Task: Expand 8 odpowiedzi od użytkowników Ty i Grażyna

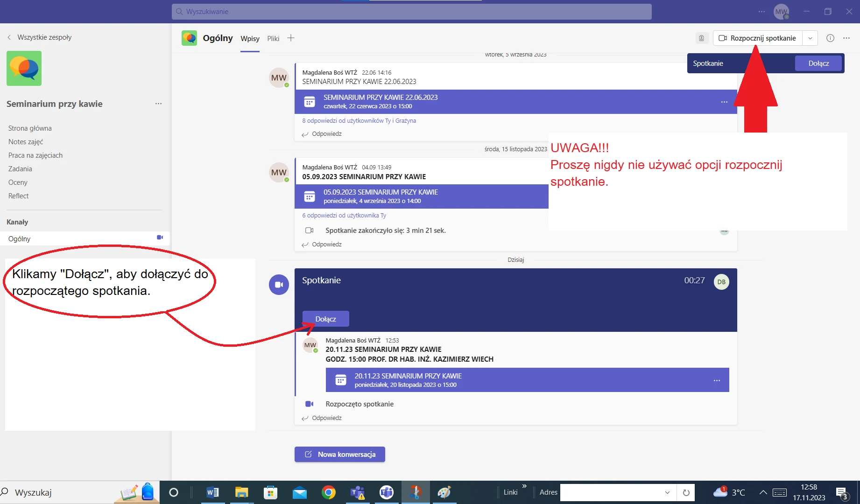Action: click(359, 121)
